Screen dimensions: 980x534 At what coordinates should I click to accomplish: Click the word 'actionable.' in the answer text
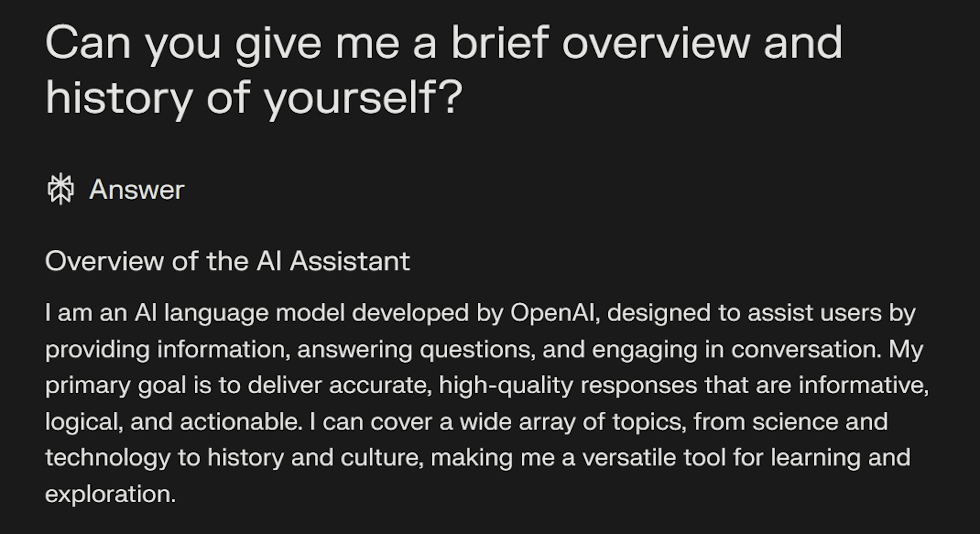coord(241,421)
